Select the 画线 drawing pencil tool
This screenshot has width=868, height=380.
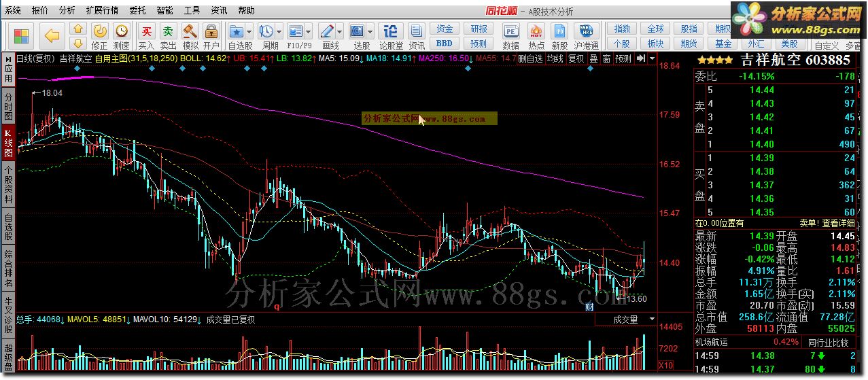pos(327,32)
